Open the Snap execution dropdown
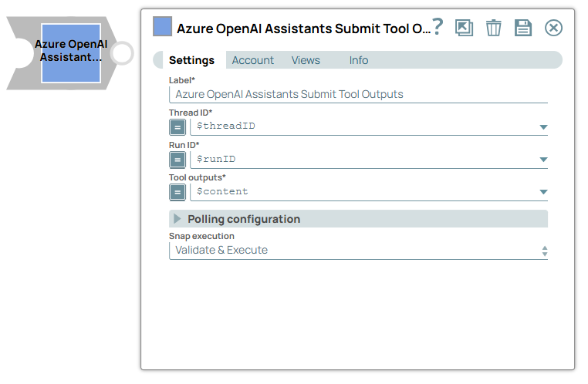 click(358, 251)
